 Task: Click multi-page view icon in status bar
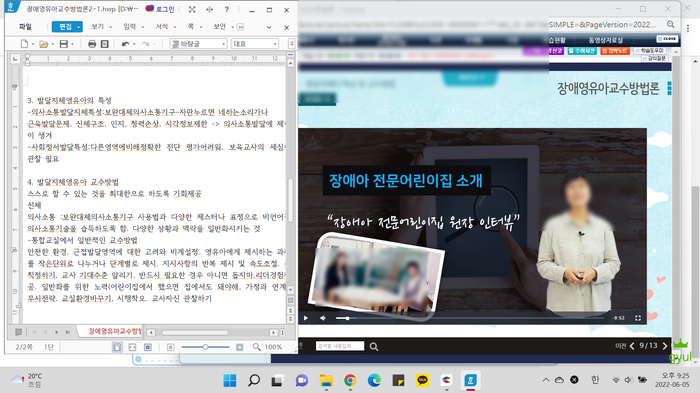[148, 347]
